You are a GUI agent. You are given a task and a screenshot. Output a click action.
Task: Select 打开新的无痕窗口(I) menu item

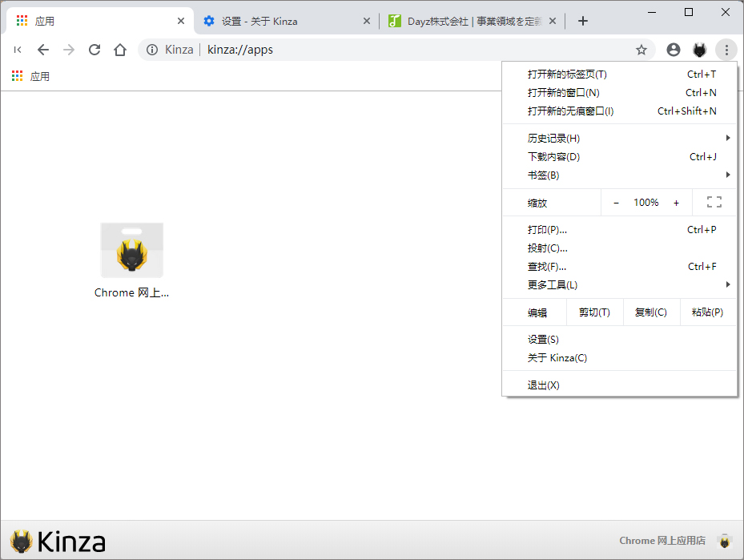click(620, 111)
